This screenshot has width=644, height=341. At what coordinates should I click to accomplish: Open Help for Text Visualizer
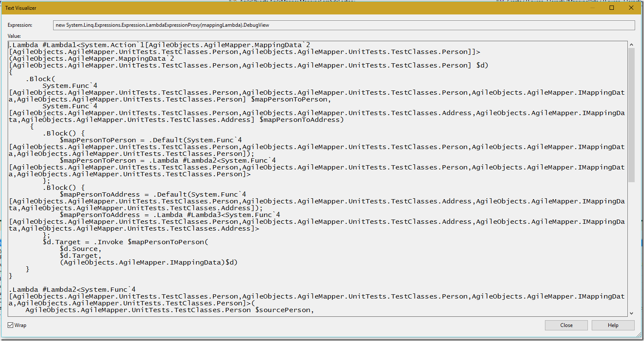click(613, 325)
